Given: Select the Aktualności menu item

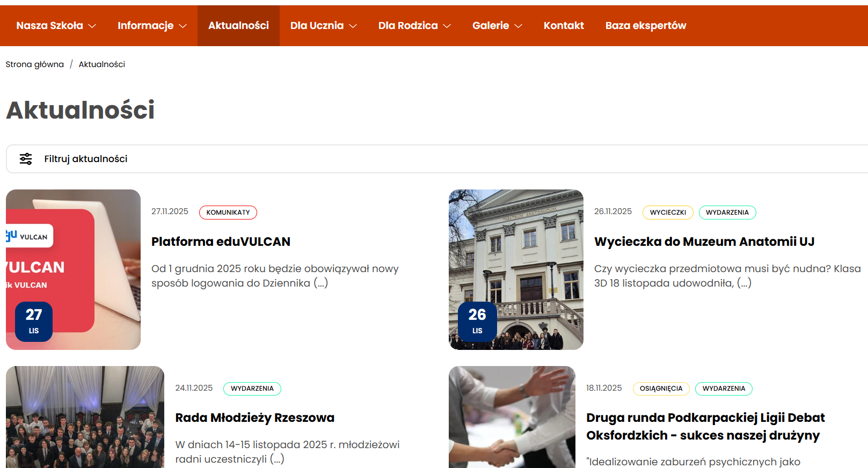Looking at the screenshot, I should point(238,26).
